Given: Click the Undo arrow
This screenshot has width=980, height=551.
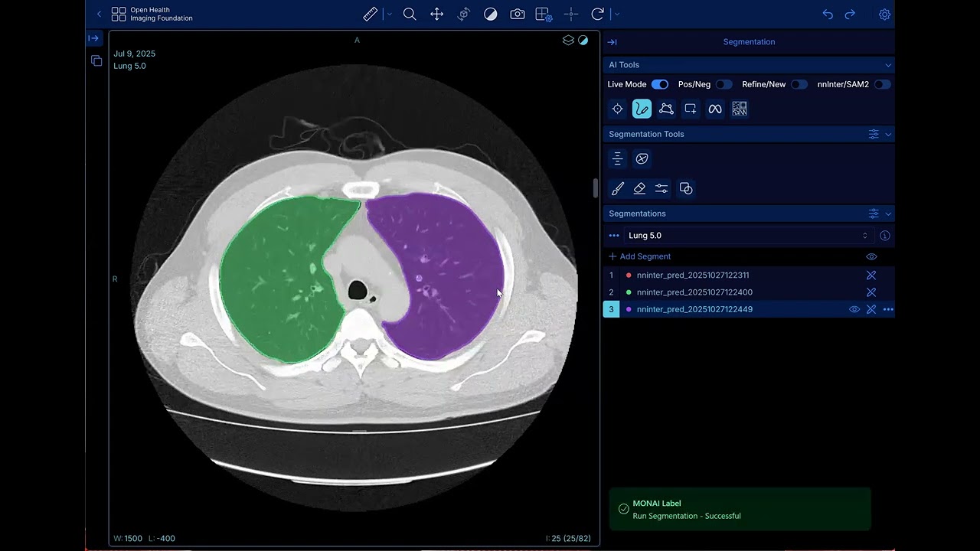Looking at the screenshot, I should pyautogui.click(x=828, y=14).
